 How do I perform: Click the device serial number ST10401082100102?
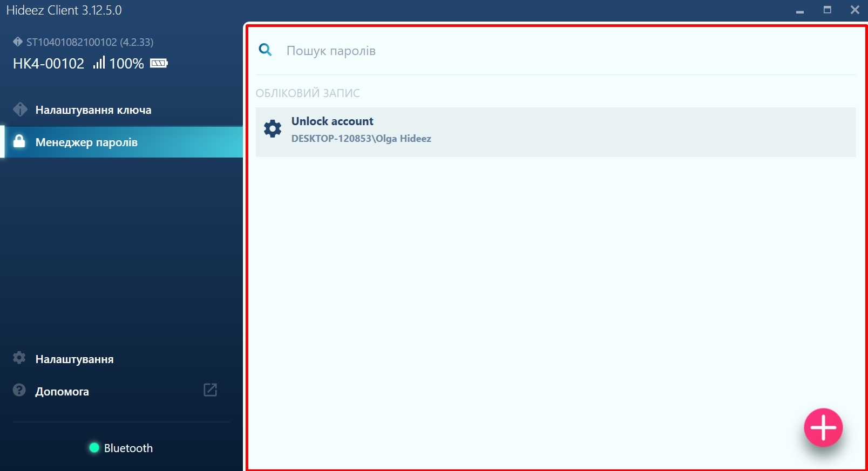pyautogui.click(x=71, y=42)
